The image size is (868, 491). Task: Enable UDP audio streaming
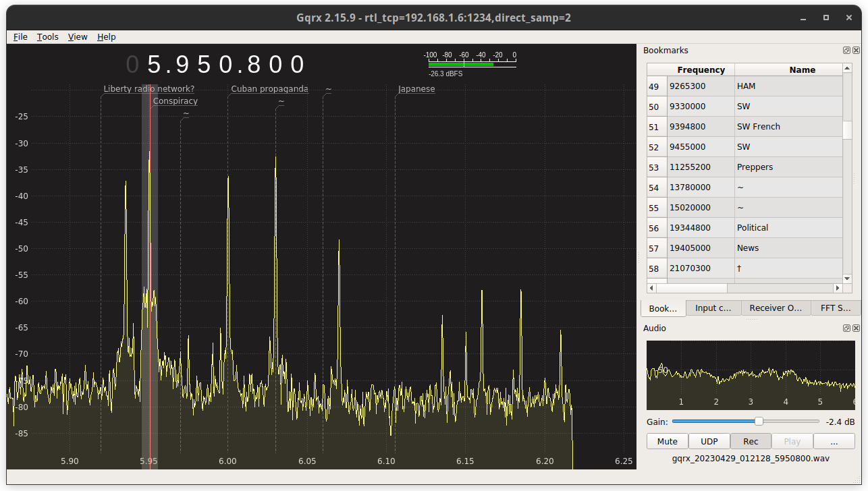[x=709, y=441]
